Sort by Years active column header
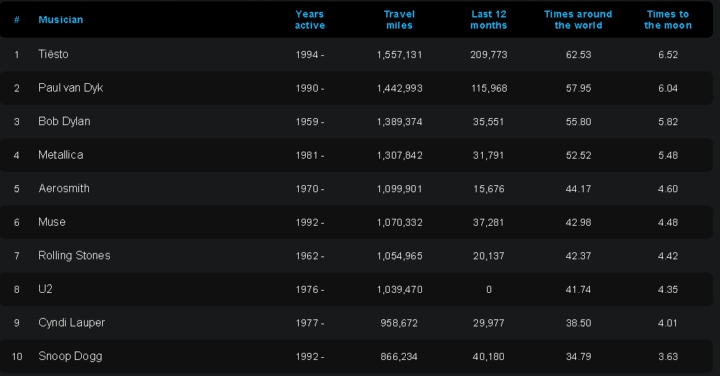This screenshot has width=720, height=376. point(309,20)
